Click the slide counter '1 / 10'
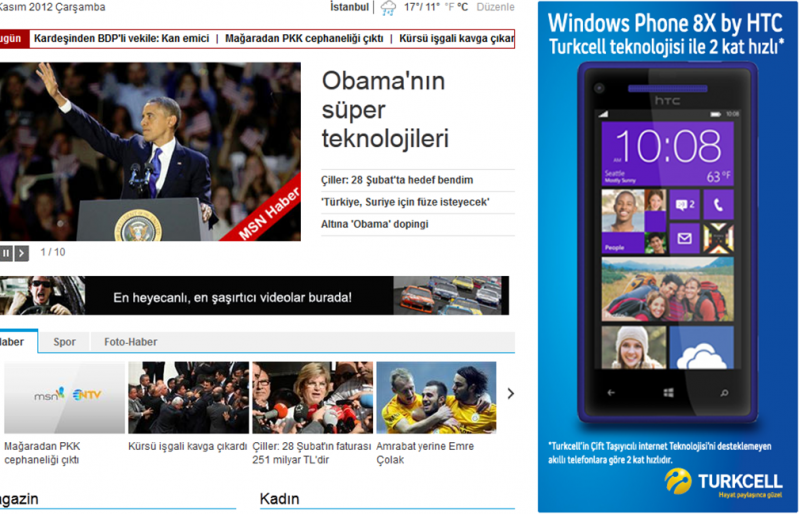The height and width of the screenshot is (514, 800). (x=53, y=252)
